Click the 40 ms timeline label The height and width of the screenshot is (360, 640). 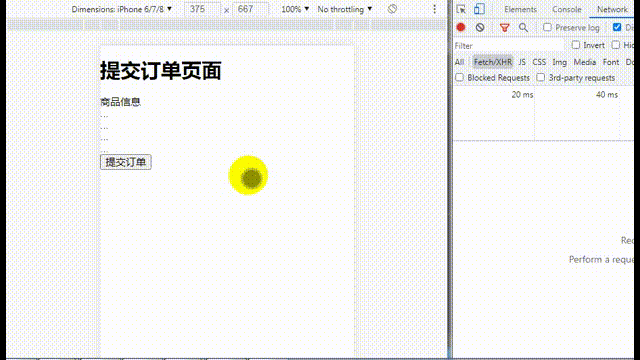(x=607, y=95)
